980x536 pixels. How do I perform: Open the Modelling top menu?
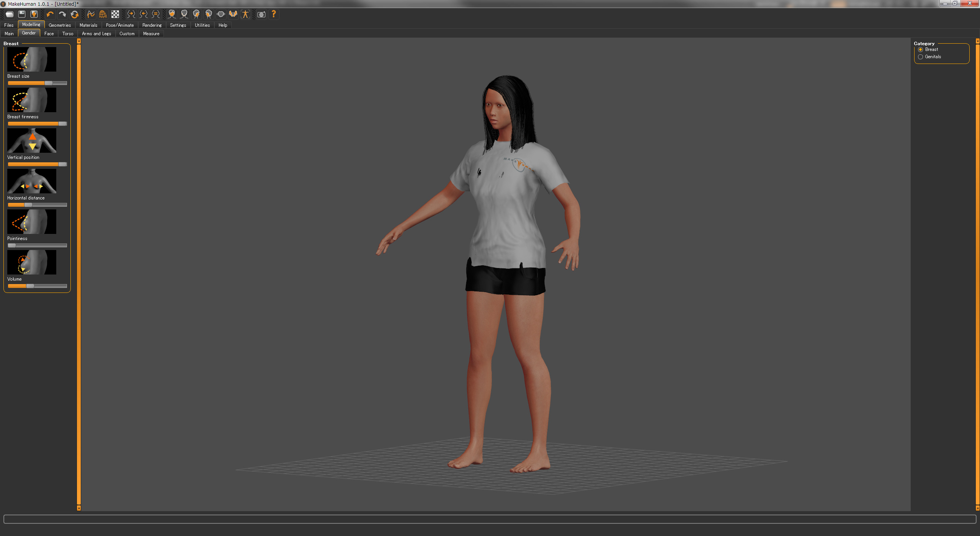point(30,25)
